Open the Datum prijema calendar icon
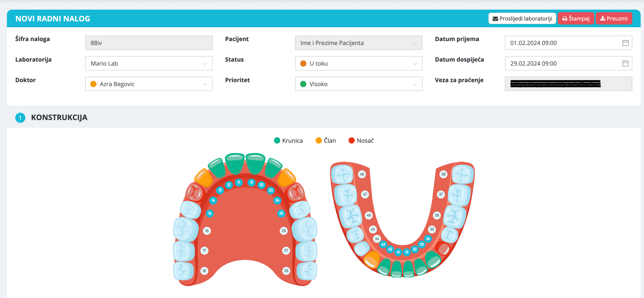644x298 pixels. (625, 43)
